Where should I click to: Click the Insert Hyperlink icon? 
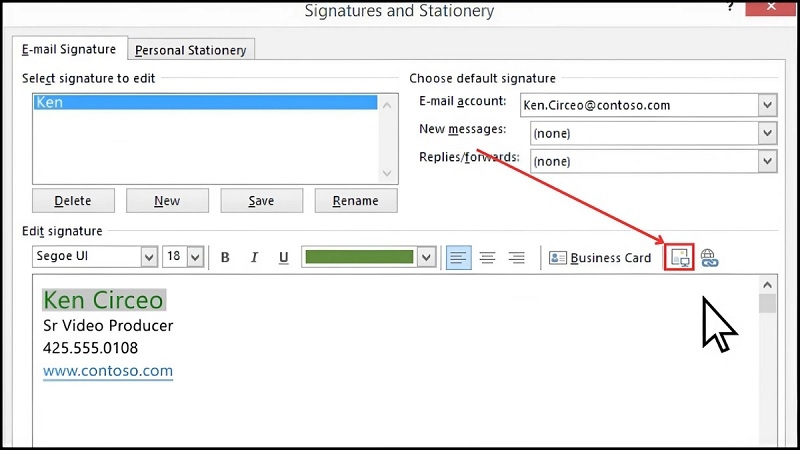(709, 258)
